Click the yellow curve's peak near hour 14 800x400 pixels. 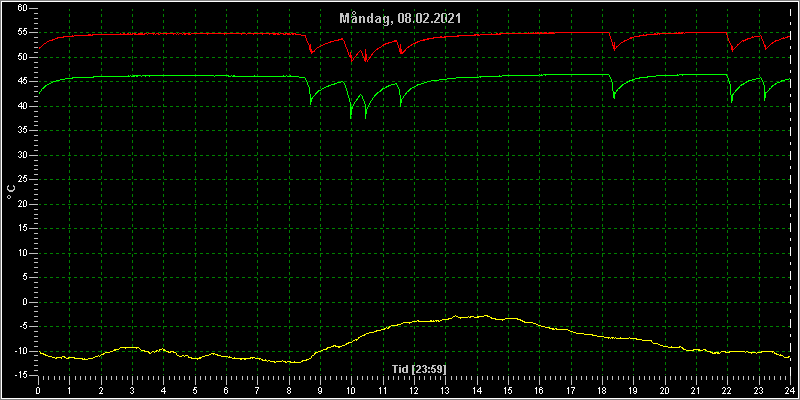coord(486,315)
